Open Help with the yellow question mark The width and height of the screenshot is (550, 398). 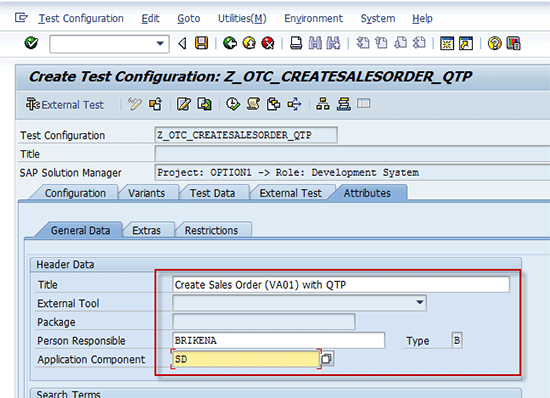coord(495,44)
